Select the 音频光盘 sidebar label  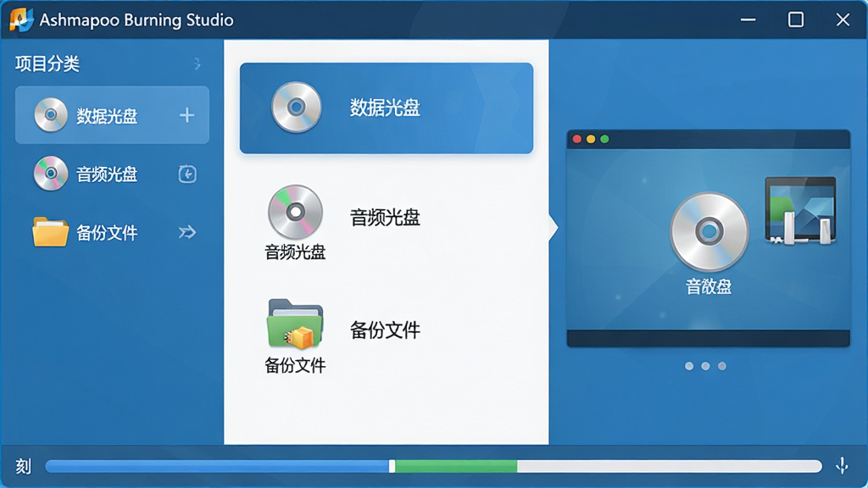[107, 175]
